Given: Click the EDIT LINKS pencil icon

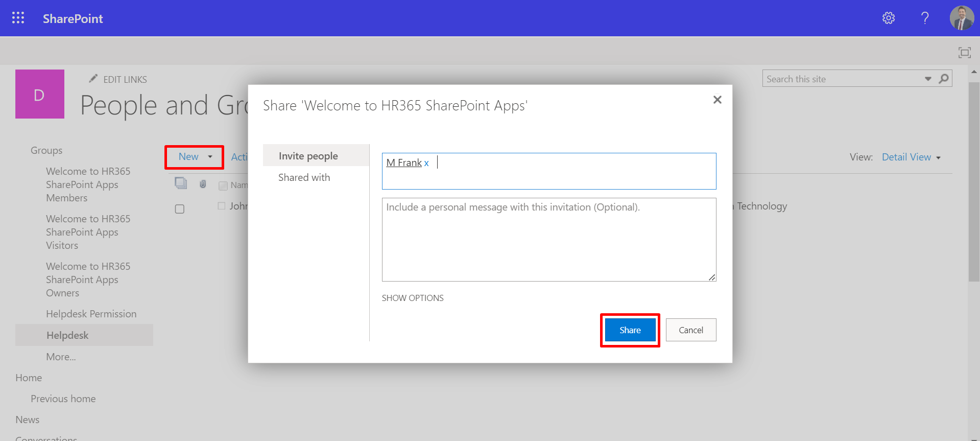Looking at the screenshot, I should tap(93, 79).
